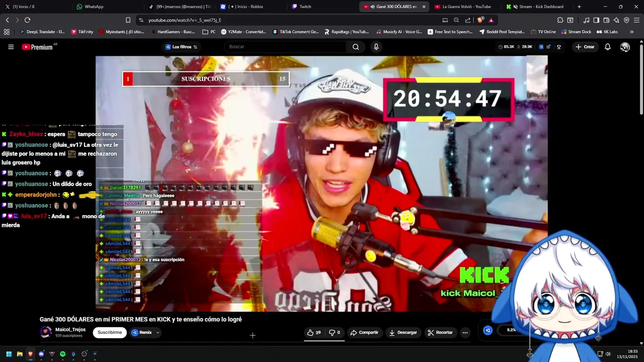Click the Recortar clip button
This screenshot has height=362, width=644.
point(440,332)
